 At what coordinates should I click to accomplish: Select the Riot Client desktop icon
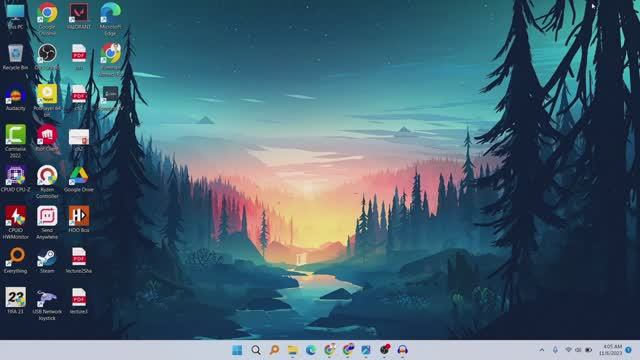47,139
